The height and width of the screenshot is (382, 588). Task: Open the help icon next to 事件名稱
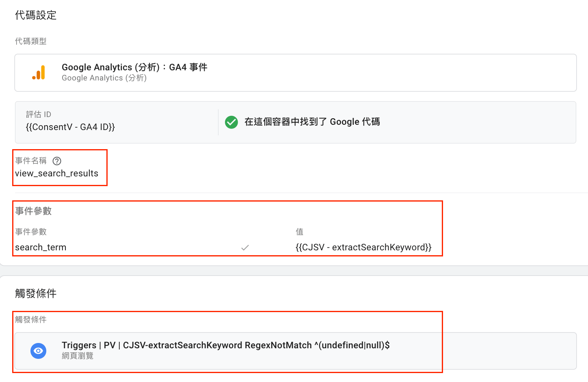(57, 161)
